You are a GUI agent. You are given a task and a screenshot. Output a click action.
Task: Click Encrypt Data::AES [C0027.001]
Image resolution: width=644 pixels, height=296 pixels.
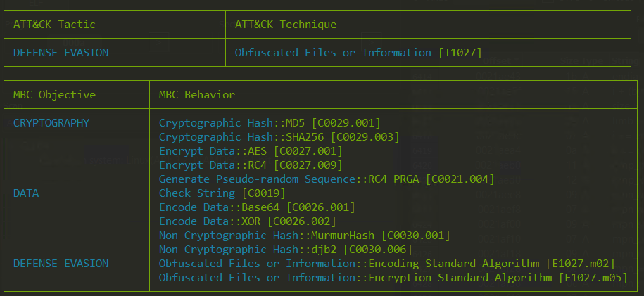(251, 151)
